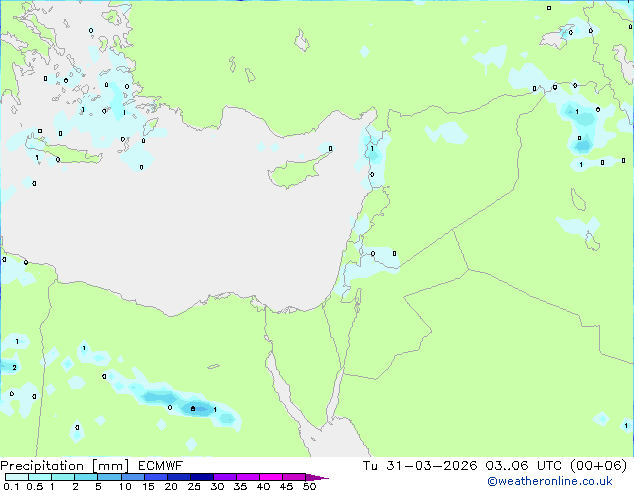Click the '50' legend value
The image size is (634, 490).
click(x=309, y=486)
